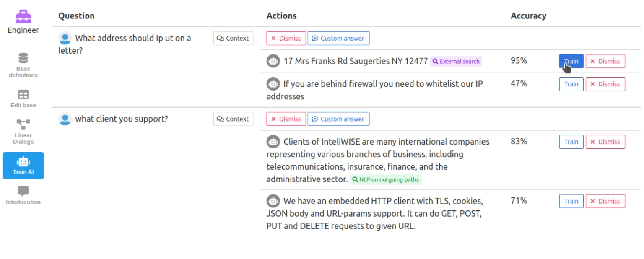Dismiss the 'what client you support?' question
Screen dimensions: 644x259
(286, 119)
